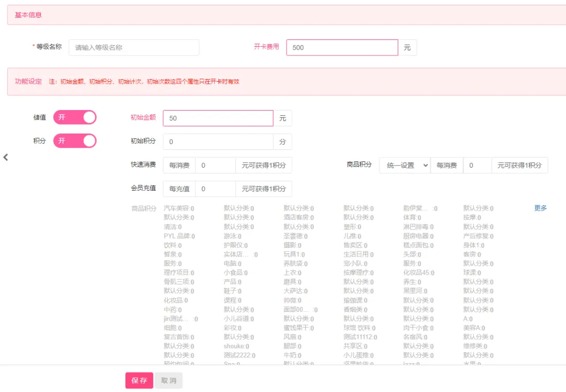Click the 初始金额 field showing 50
Viewport: 566px width, 392px height.
pyautogui.click(x=217, y=117)
